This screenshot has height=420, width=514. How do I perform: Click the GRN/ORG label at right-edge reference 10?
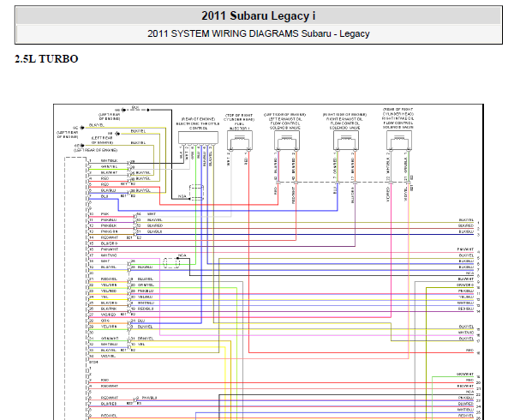[x=465, y=285]
